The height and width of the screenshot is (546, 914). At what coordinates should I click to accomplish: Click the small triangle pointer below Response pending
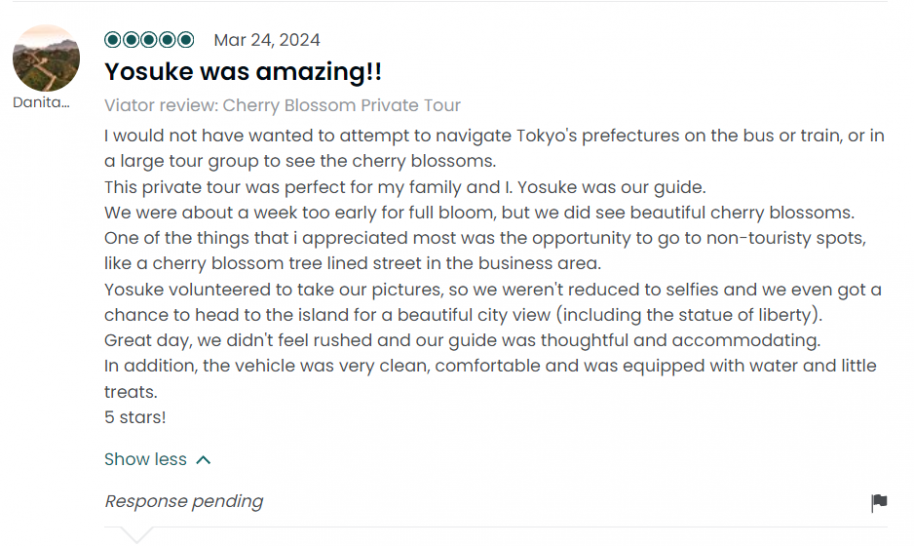coord(136,536)
